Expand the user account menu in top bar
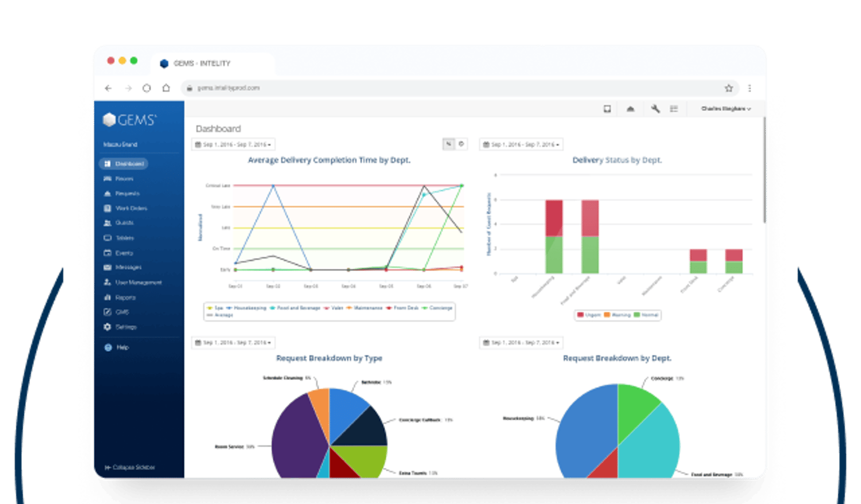The image size is (861, 504). coord(725,109)
